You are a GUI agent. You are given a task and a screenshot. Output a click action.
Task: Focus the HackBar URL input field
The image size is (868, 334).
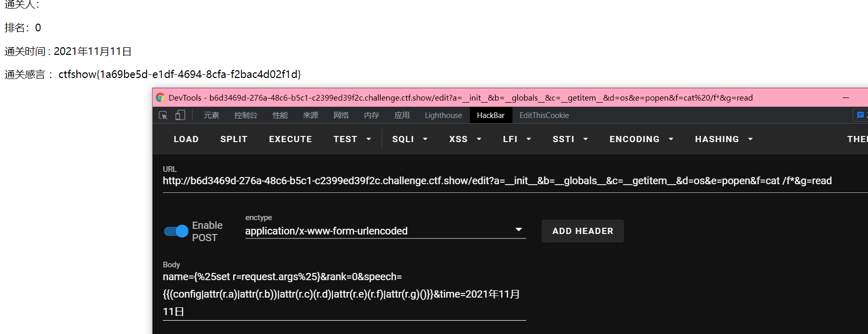(515, 181)
